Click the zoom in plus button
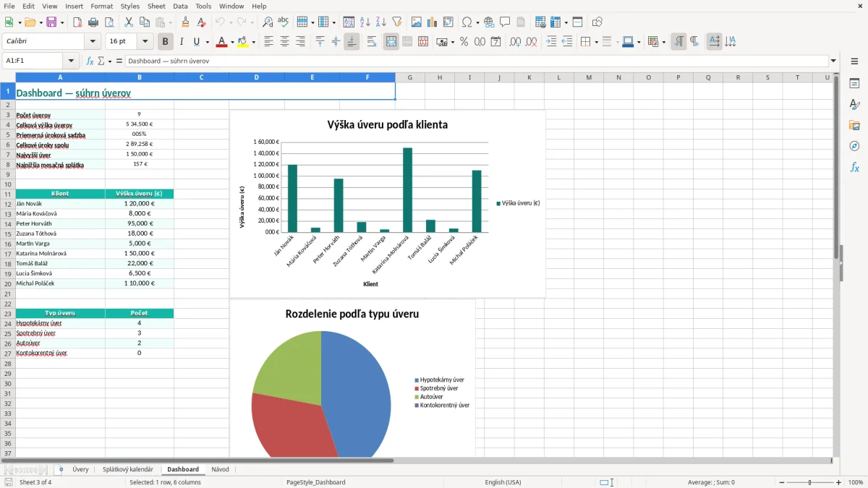This screenshot has height=488, width=868. click(x=839, y=482)
